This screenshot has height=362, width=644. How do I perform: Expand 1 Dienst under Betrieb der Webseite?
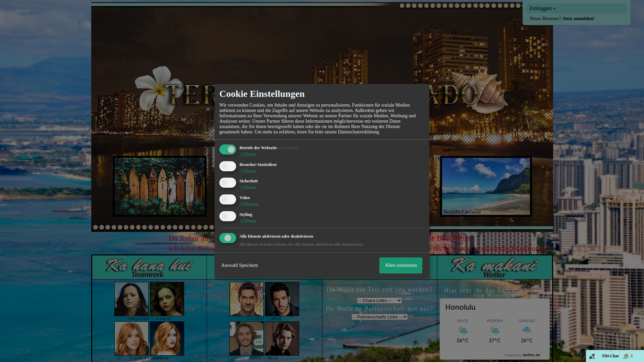[x=248, y=155]
